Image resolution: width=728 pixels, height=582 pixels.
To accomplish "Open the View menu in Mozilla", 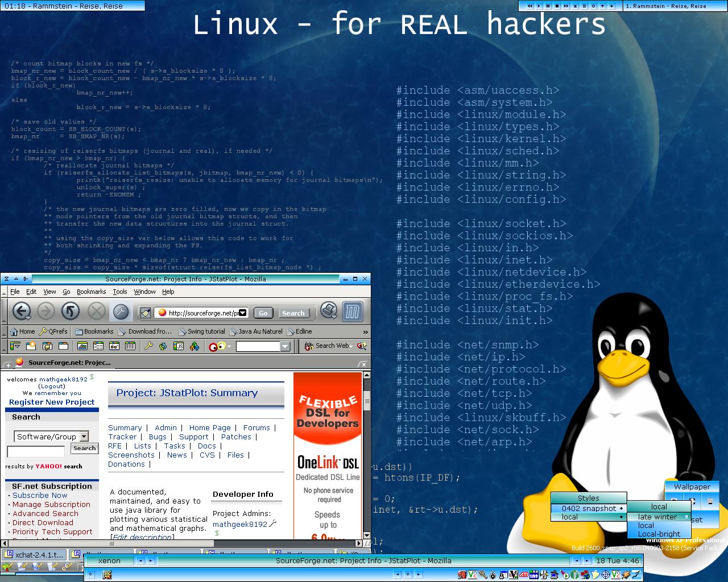I will click(x=50, y=292).
